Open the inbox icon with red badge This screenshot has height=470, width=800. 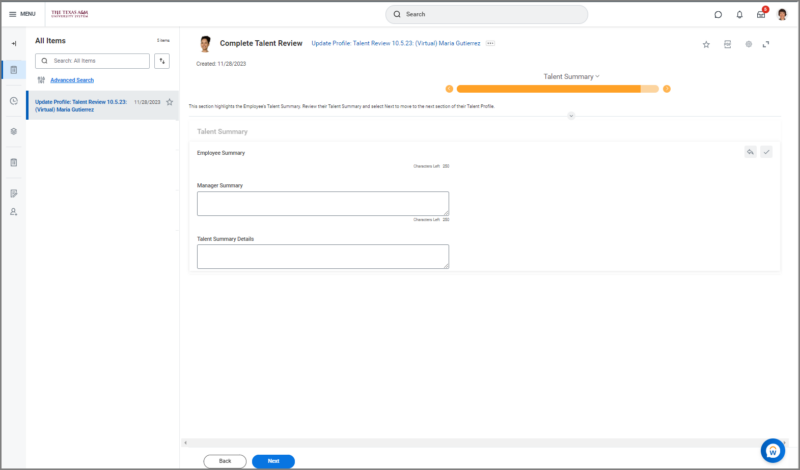pos(761,14)
